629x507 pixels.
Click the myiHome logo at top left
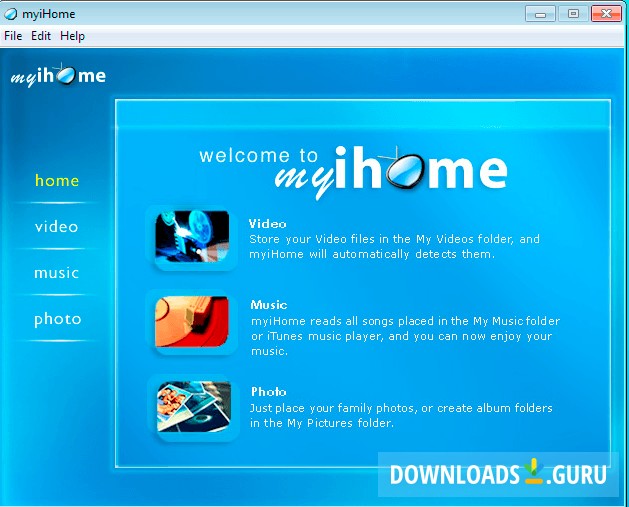(x=59, y=75)
